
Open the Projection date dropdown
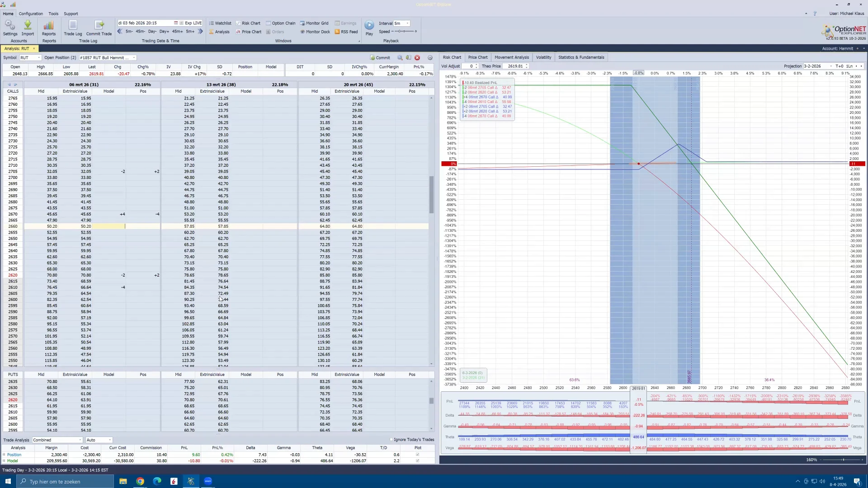(831, 66)
